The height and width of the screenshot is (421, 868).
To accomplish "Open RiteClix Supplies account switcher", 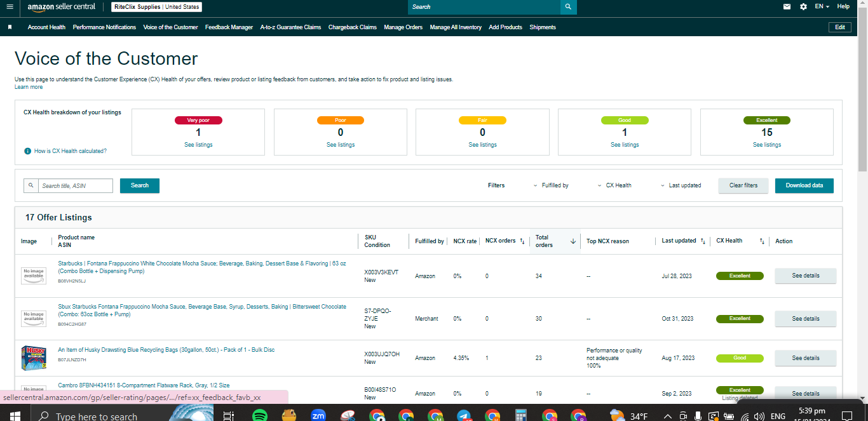I will click(x=157, y=7).
